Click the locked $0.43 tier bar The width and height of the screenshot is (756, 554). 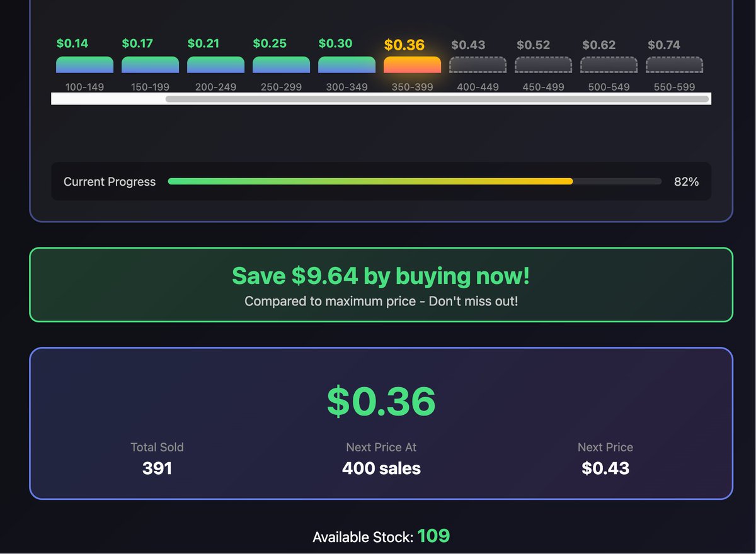tap(478, 65)
